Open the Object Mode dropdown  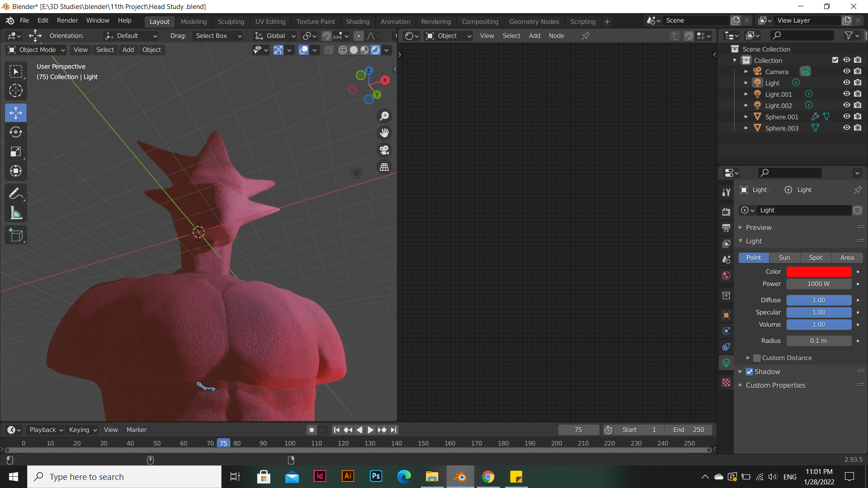pos(37,50)
